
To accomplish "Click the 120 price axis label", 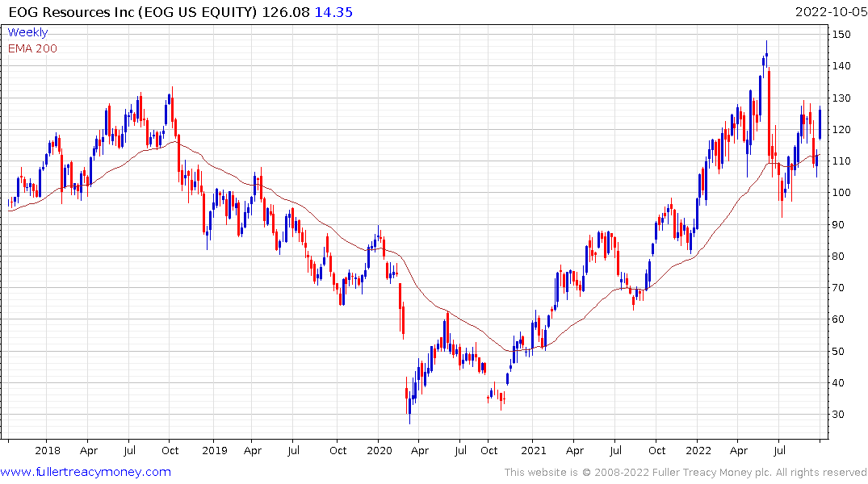I will (841, 129).
